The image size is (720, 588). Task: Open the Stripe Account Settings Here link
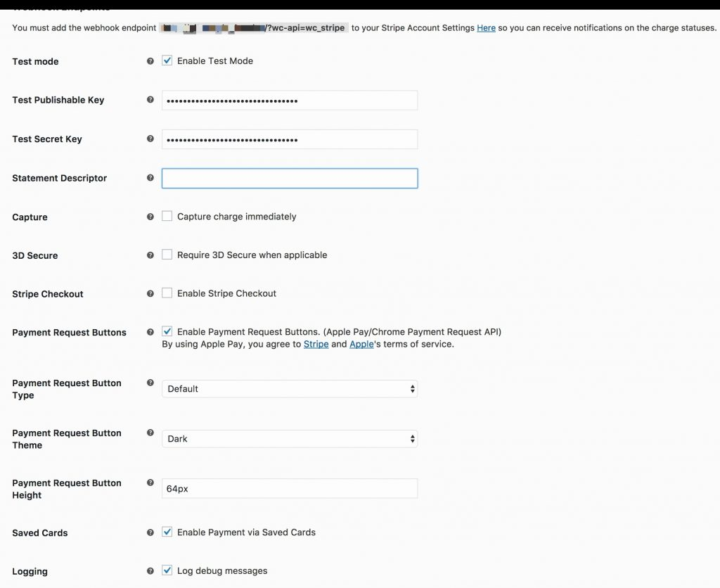point(486,28)
